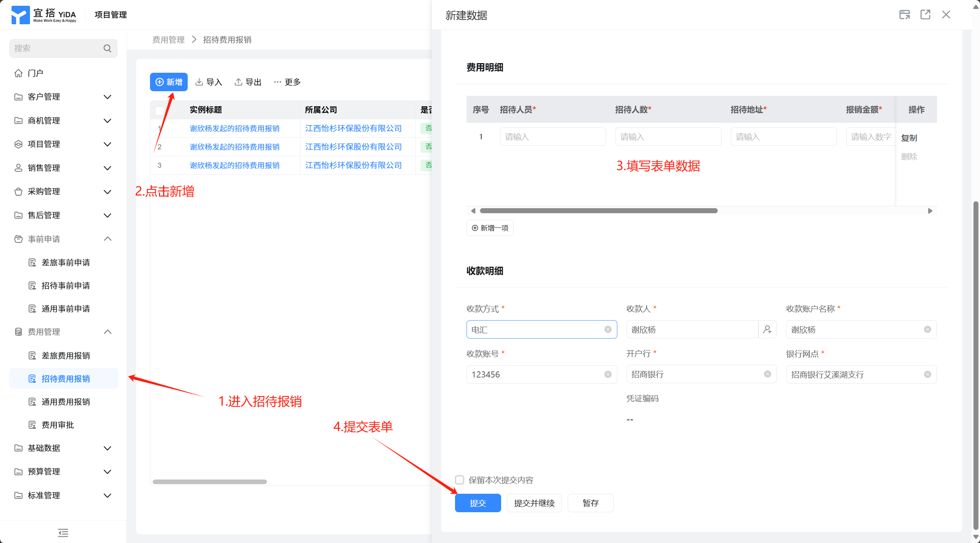Click the 宜搭 YiDA logo

pos(44,15)
